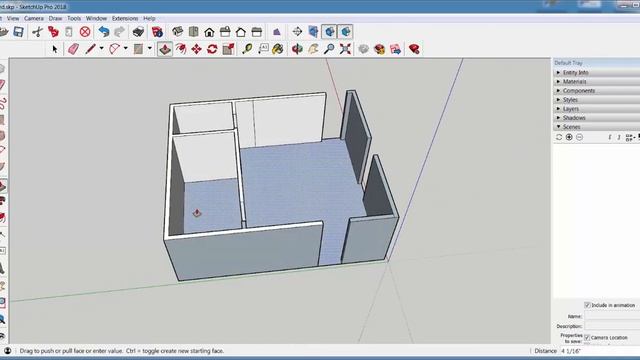Expand the Shadows panel

597,118
